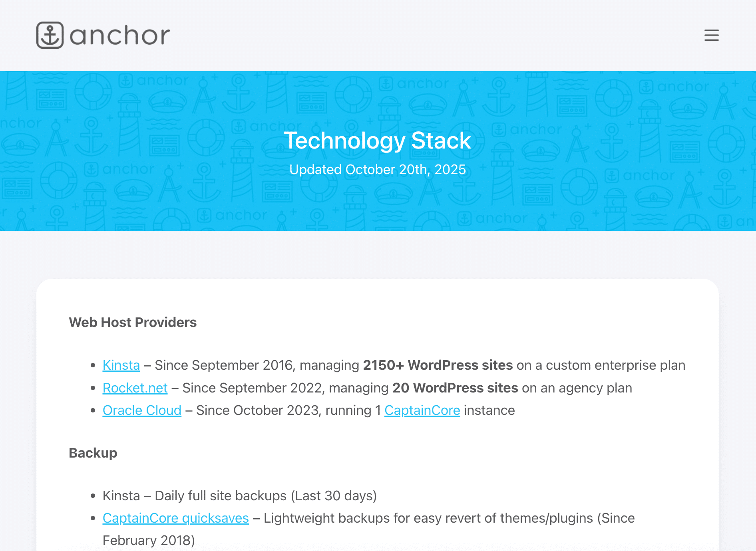Screen dimensions: 756x551
Task: Click the horizontal scrollbar at the bottom
Action: point(378,549)
